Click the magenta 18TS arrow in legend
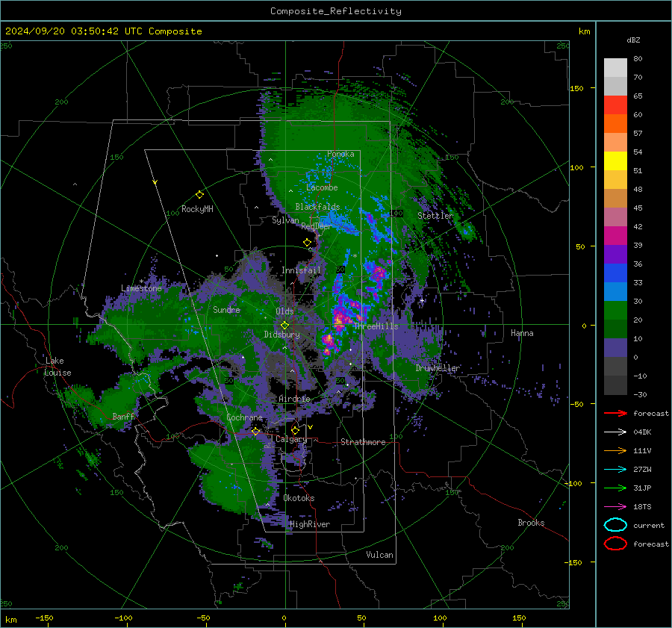 (x=615, y=507)
